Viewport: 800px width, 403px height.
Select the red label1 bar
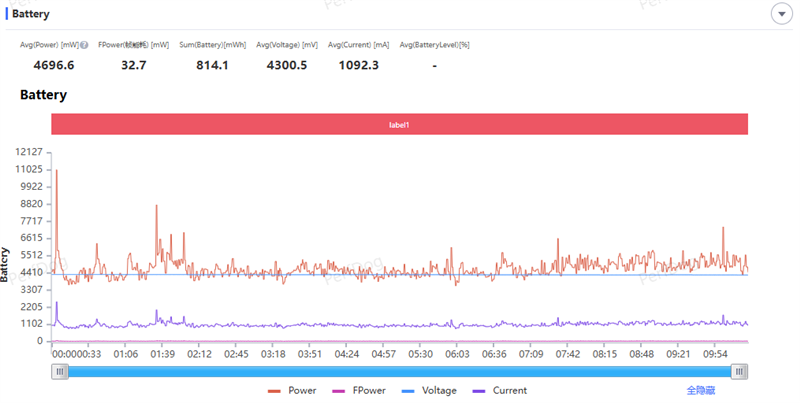(x=400, y=124)
